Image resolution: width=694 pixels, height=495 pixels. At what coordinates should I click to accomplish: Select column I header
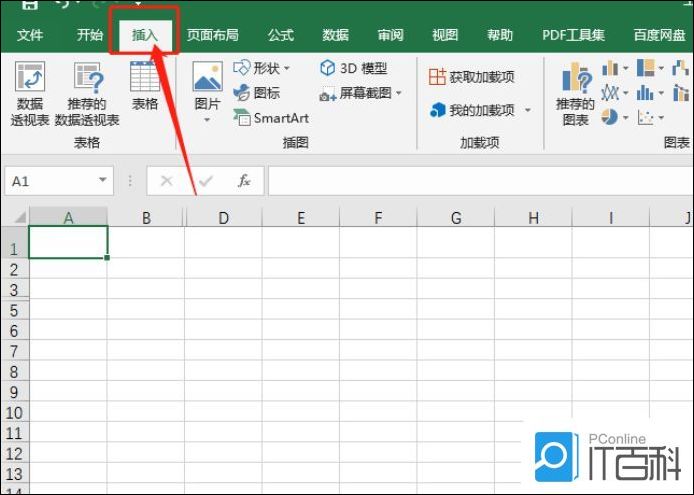pyautogui.click(x=611, y=217)
